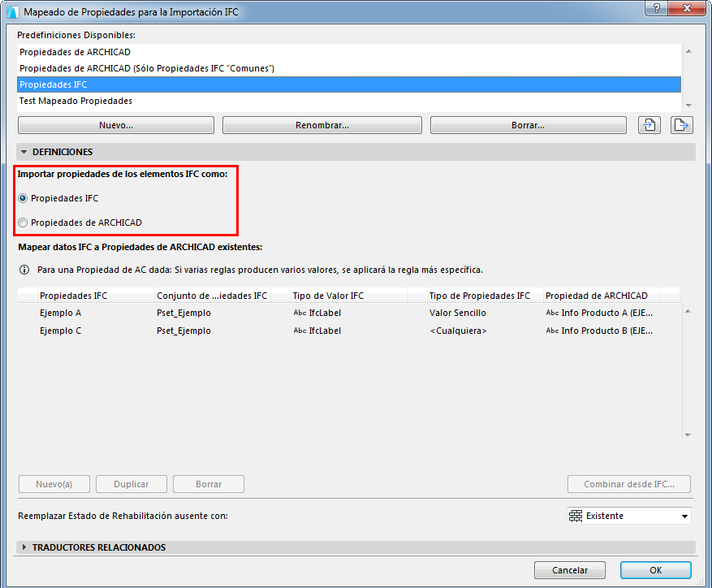712x588 pixels.
Task: Click the Nuevo... predefinition button
Action: coord(116,125)
